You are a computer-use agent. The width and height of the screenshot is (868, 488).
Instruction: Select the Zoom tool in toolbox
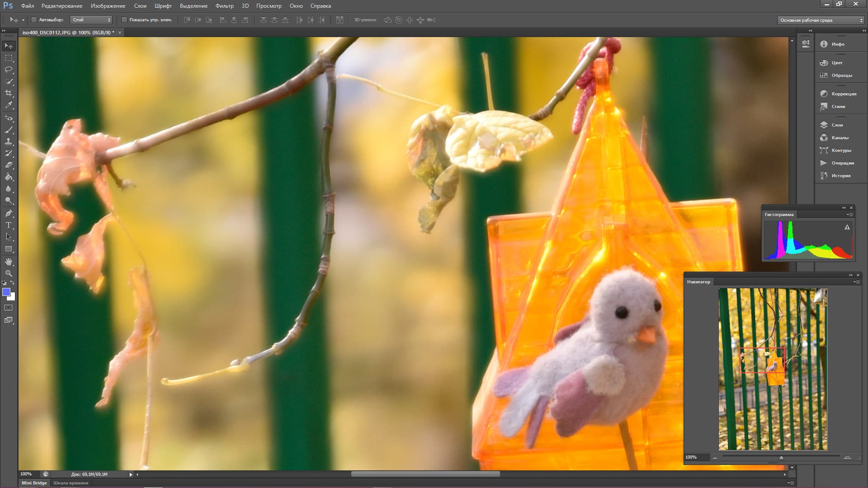click(x=9, y=273)
